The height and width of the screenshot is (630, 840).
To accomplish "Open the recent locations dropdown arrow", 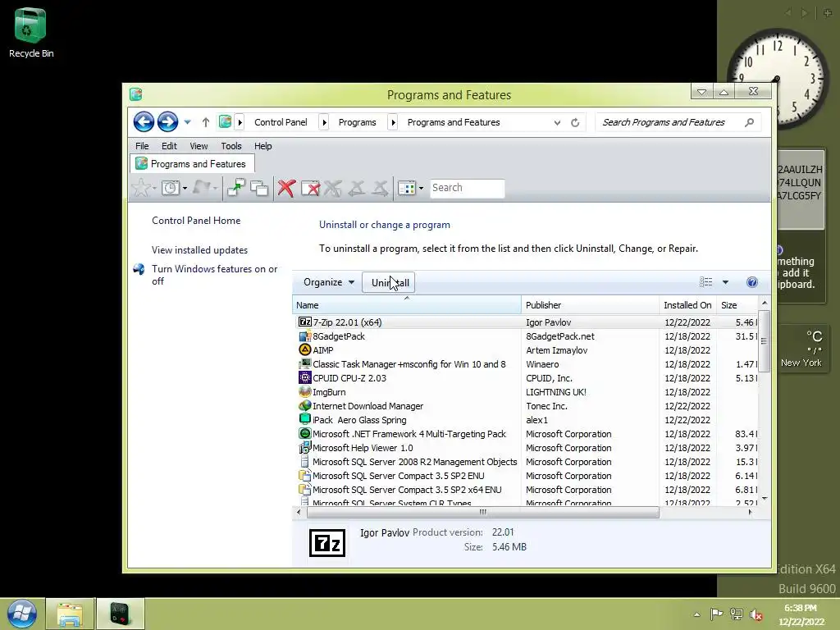I will click(188, 122).
